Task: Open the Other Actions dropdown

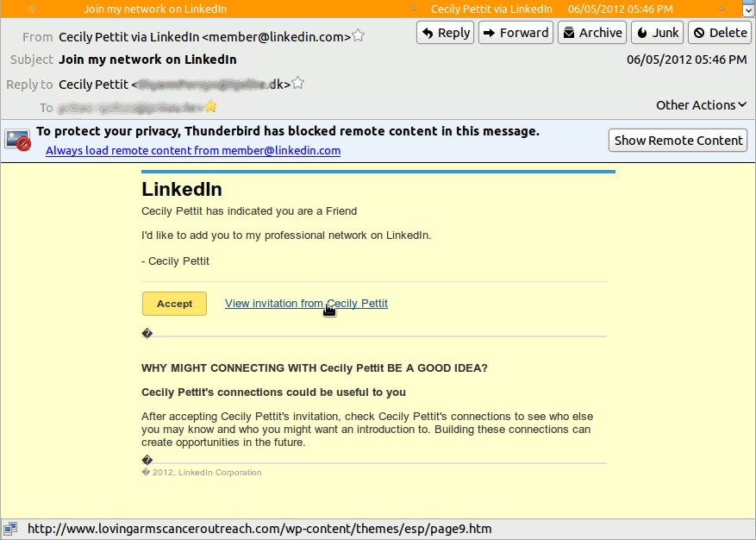Action: coord(701,105)
